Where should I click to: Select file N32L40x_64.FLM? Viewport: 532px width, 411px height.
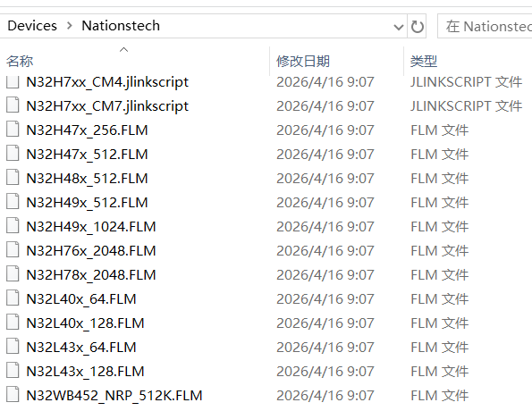(x=81, y=298)
